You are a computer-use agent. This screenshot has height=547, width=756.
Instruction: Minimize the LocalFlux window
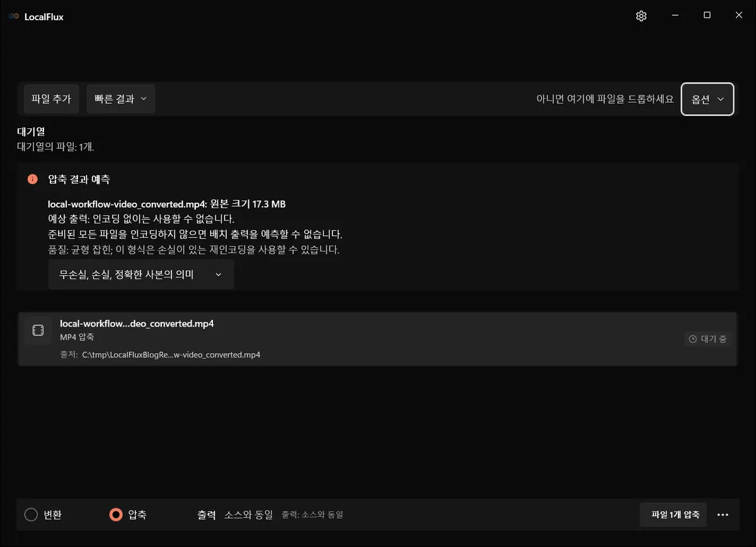[x=675, y=16]
